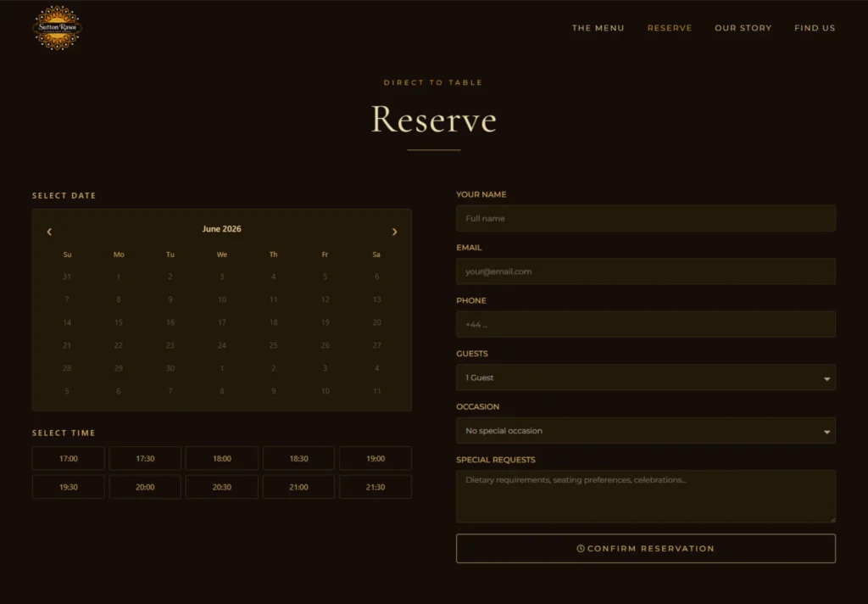Pick June 20 in the calendar
Screen dimensions: 868x604
point(376,322)
